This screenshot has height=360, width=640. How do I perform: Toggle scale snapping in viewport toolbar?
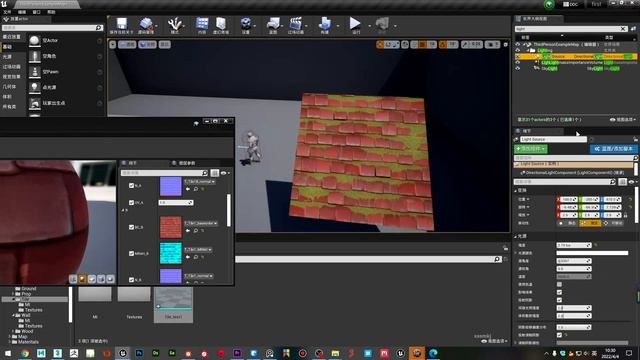pyautogui.click(x=465, y=44)
